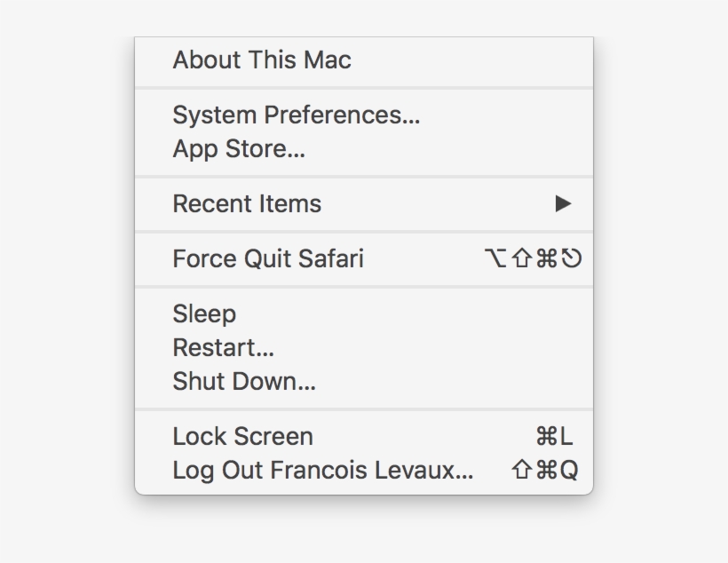728x563 pixels.
Task: Open About This Mac
Action: (262, 59)
